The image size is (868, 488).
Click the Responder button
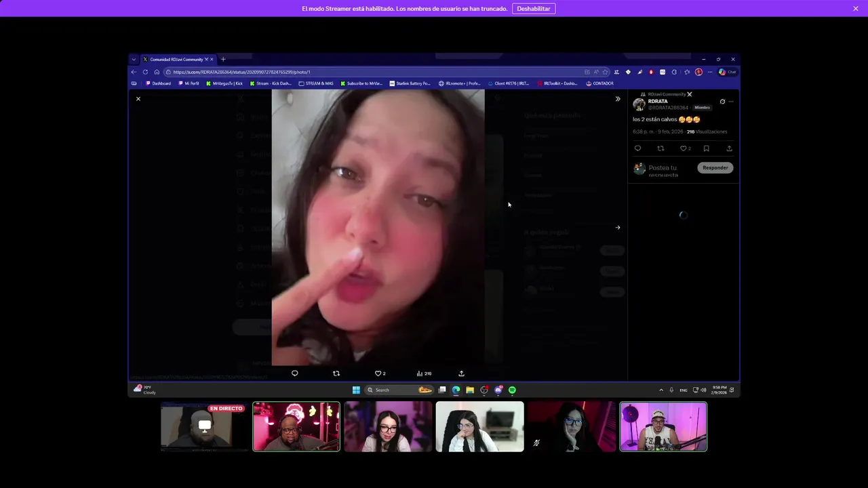point(715,168)
